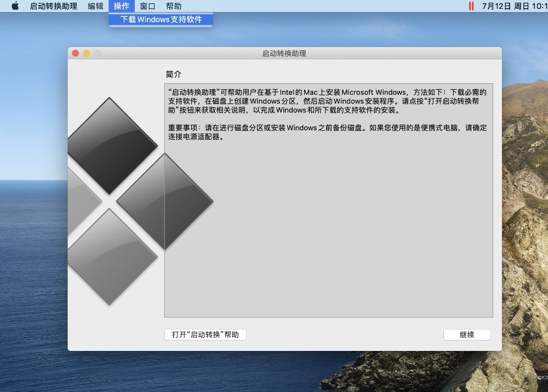Open the Apple menu
Viewport: 548px width, 392px height.
point(15,6)
